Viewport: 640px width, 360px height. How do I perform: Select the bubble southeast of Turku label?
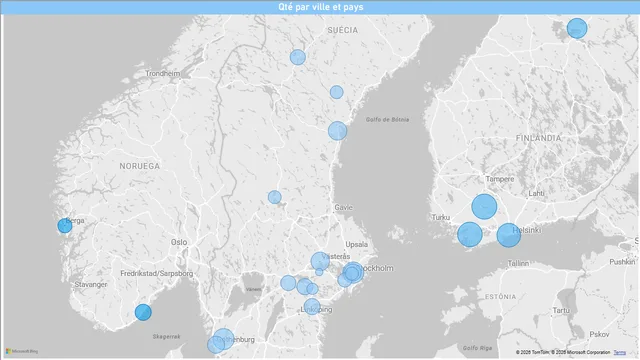pyautogui.click(x=470, y=234)
